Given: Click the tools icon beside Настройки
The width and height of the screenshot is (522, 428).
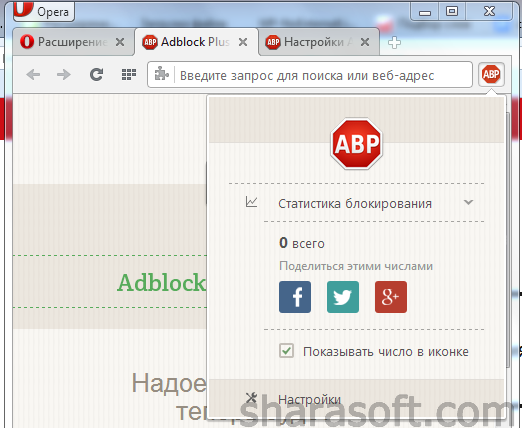Looking at the screenshot, I should (251, 398).
